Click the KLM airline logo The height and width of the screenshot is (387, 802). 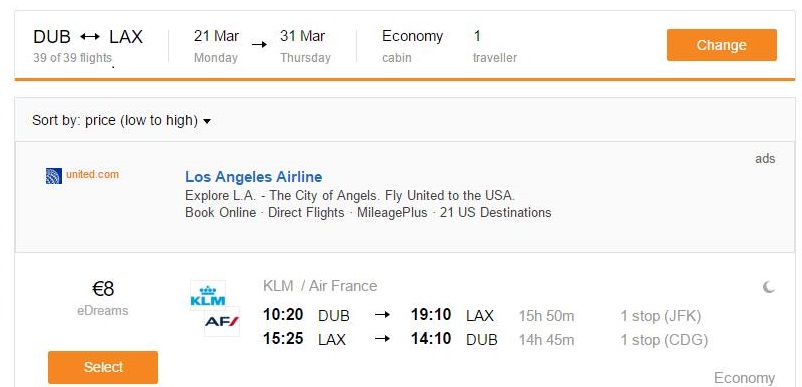click(x=208, y=295)
